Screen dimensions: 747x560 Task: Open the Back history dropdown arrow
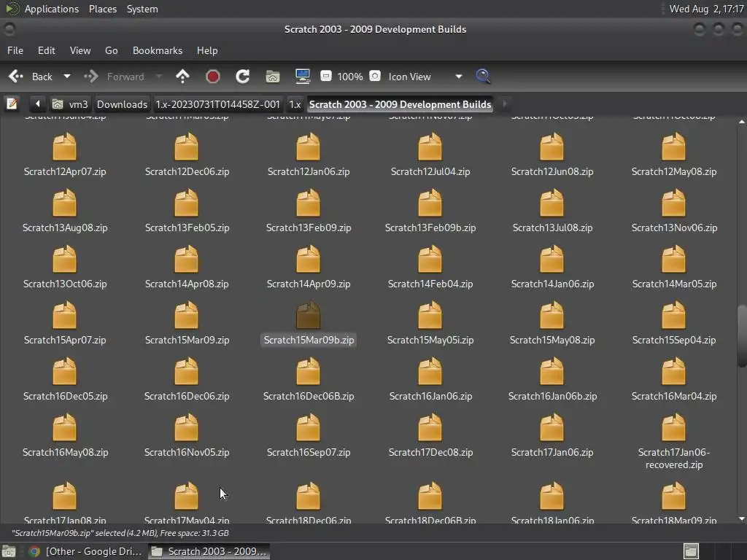[x=67, y=77]
